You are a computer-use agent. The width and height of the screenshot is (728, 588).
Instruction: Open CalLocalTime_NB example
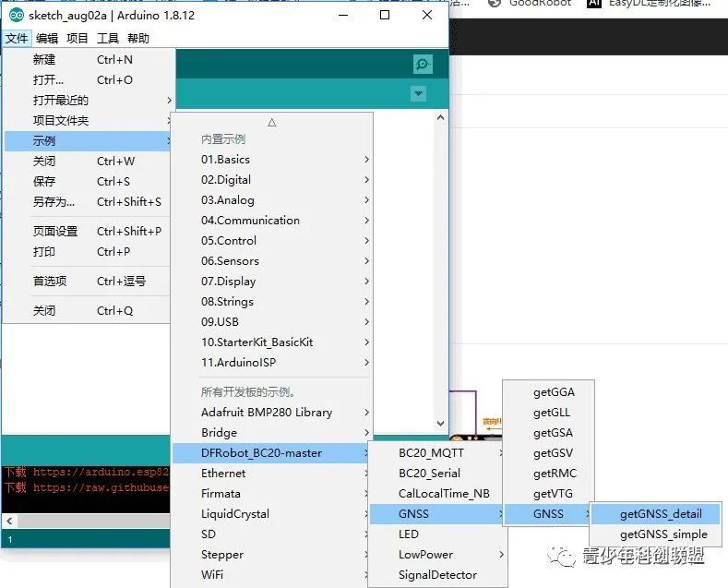point(438,494)
